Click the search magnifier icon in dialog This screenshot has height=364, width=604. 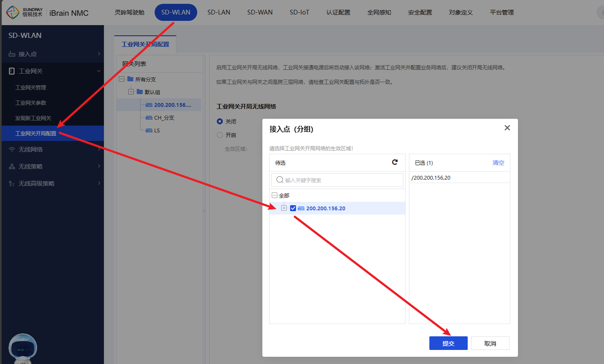pyautogui.click(x=280, y=180)
